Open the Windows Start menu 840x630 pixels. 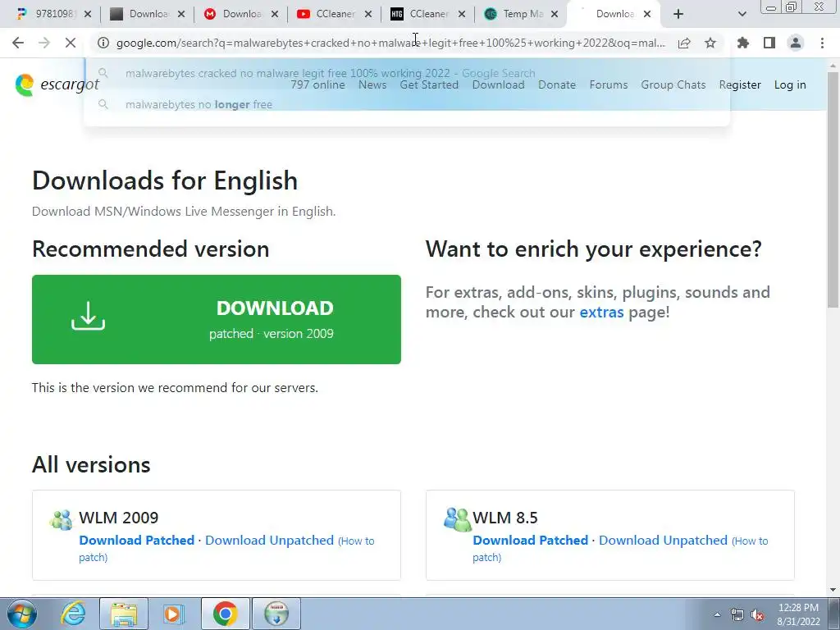click(x=22, y=614)
